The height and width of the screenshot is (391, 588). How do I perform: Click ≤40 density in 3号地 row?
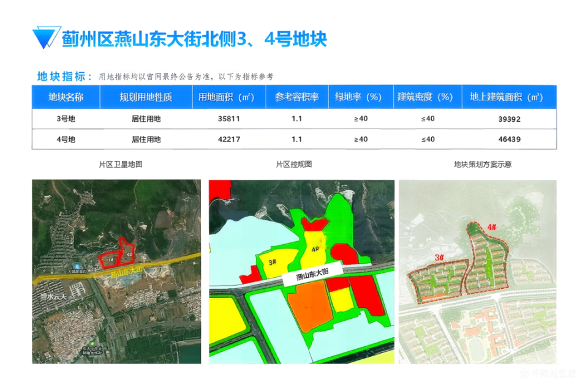pyautogui.click(x=428, y=119)
